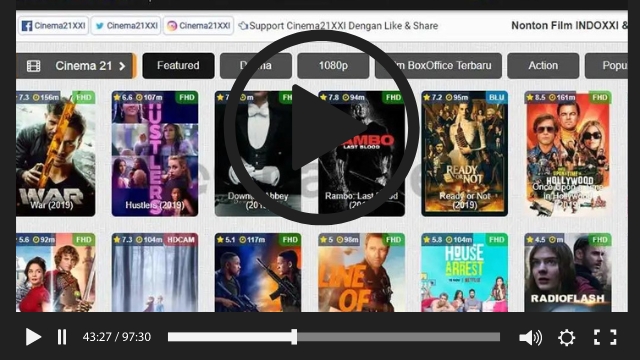This screenshot has width=640, height=360.
Task: Click the 43:27 / 97:30 time display
Action: (x=117, y=337)
